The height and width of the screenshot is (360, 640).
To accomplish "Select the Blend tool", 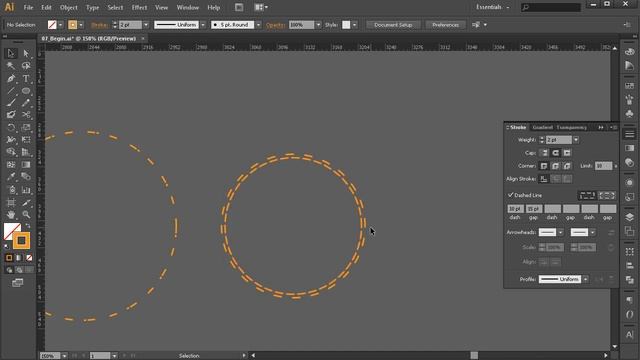I will click(26, 177).
